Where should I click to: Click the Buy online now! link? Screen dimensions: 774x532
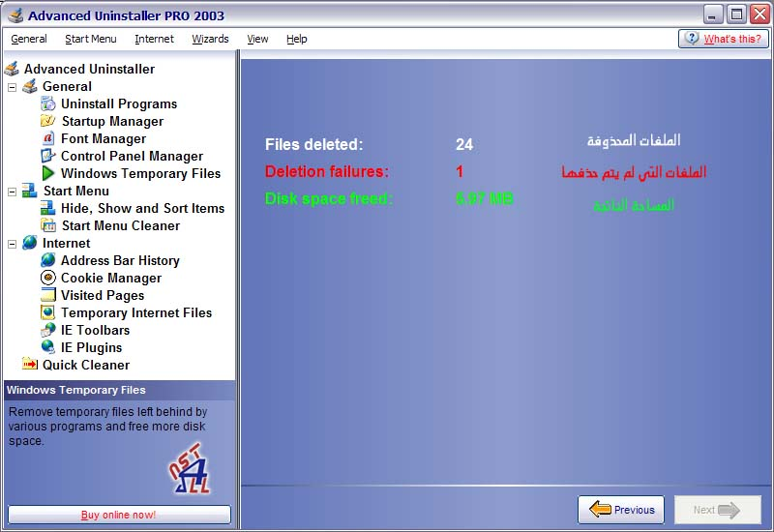click(119, 515)
